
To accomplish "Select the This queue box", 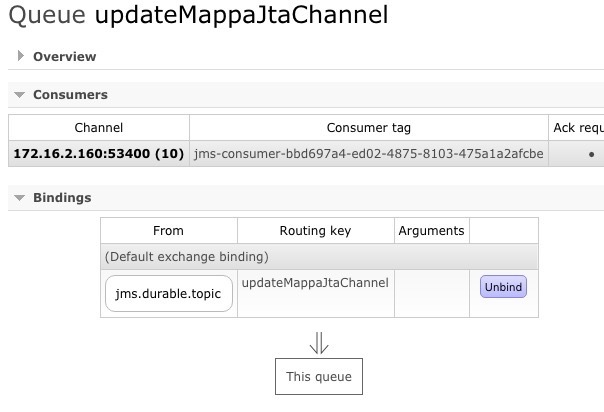I will [x=319, y=377].
